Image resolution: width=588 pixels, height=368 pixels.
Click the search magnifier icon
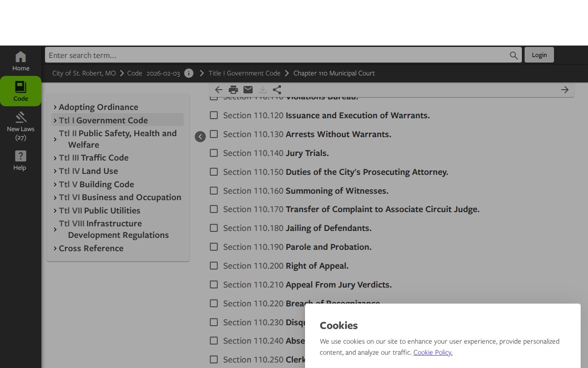coord(514,55)
